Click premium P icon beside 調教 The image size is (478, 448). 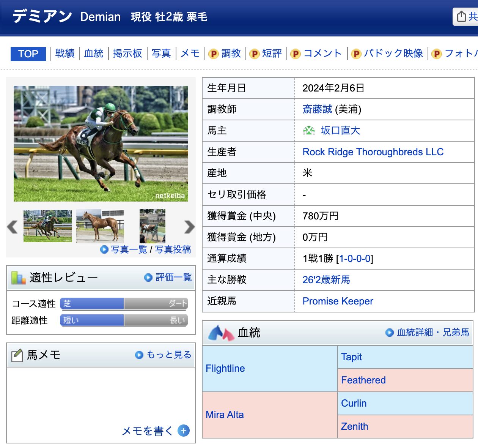[214, 54]
